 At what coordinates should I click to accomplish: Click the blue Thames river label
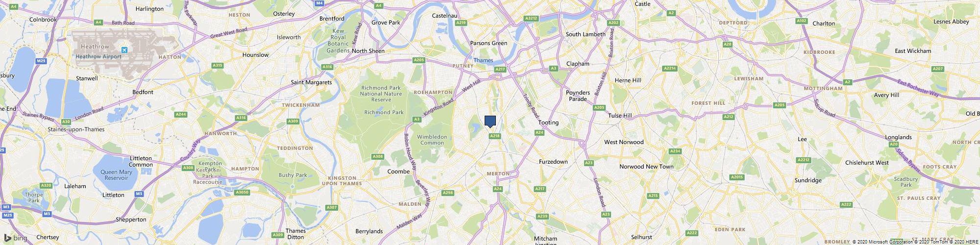pos(483,61)
